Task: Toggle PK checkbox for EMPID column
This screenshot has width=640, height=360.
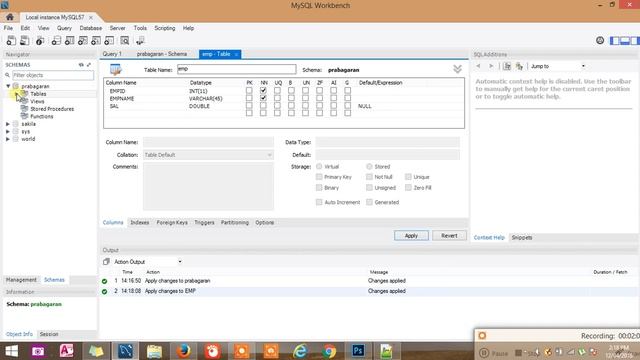Action: click(249, 91)
